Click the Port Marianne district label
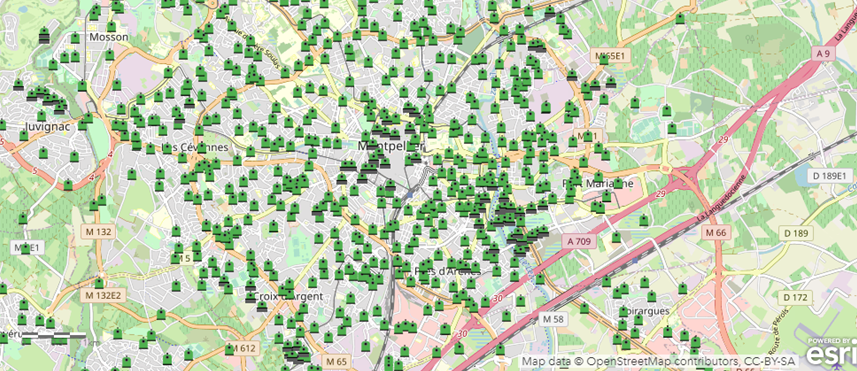The image size is (857, 371). [x=597, y=184]
